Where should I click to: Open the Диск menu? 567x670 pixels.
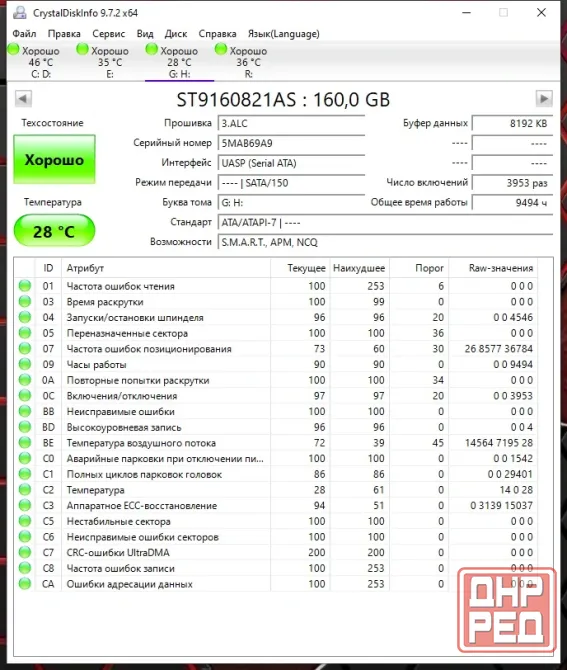(176, 34)
